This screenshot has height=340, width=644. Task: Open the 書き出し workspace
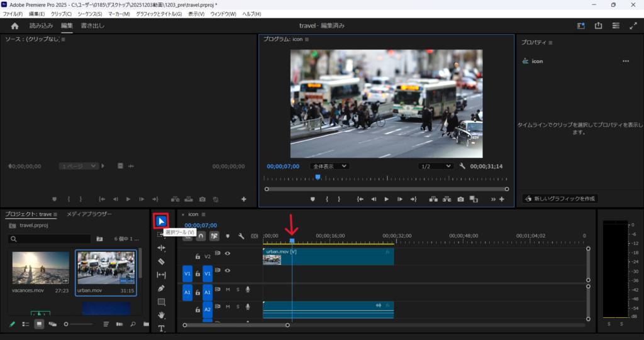[x=92, y=26]
